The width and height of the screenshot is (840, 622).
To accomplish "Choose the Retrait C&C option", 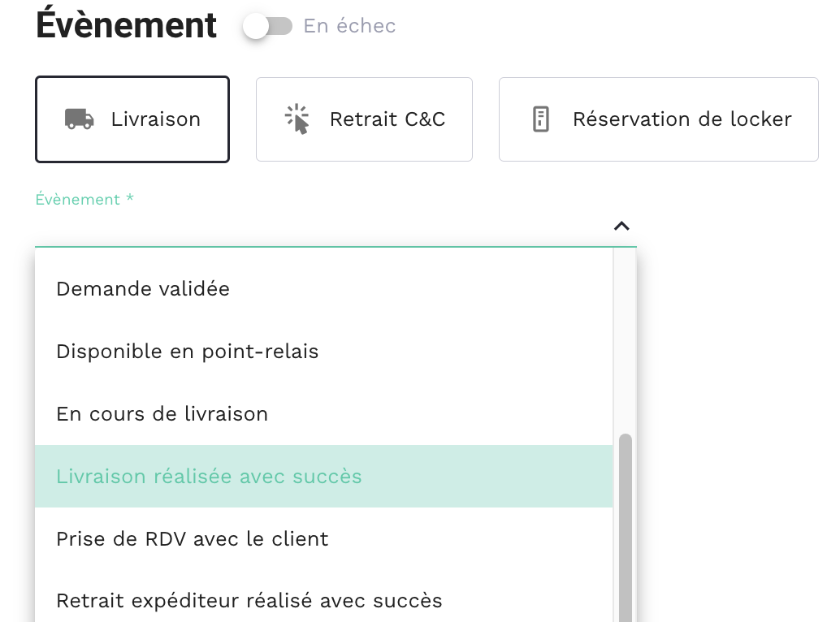I will click(x=364, y=119).
